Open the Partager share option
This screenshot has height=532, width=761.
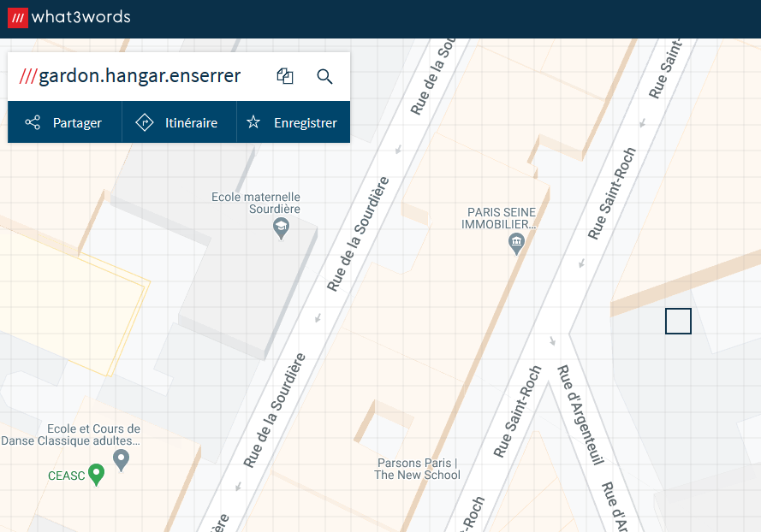[76, 122]
